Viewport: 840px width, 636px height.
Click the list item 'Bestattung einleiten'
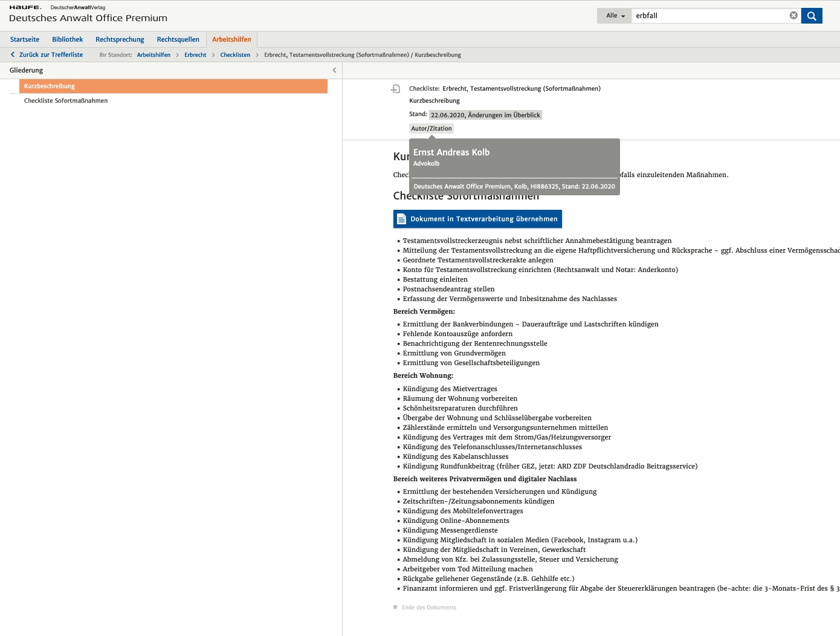click(435, 279)
